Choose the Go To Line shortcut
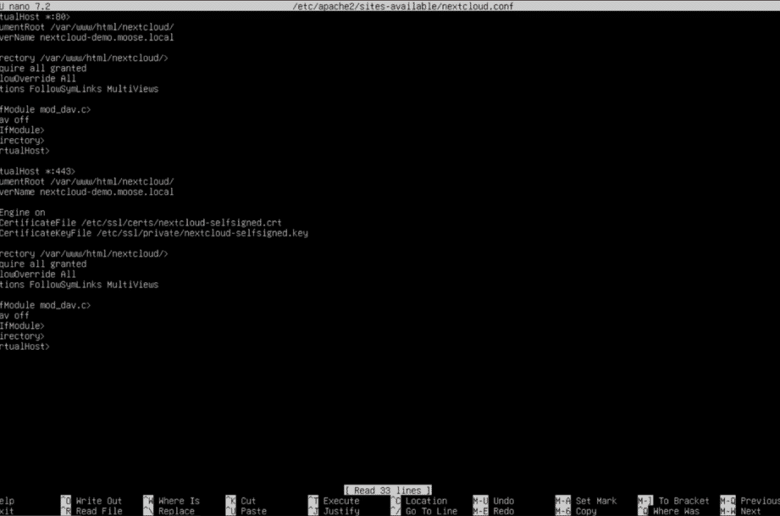The width and height of the screenshot is (780, 516). click(431, 511)
